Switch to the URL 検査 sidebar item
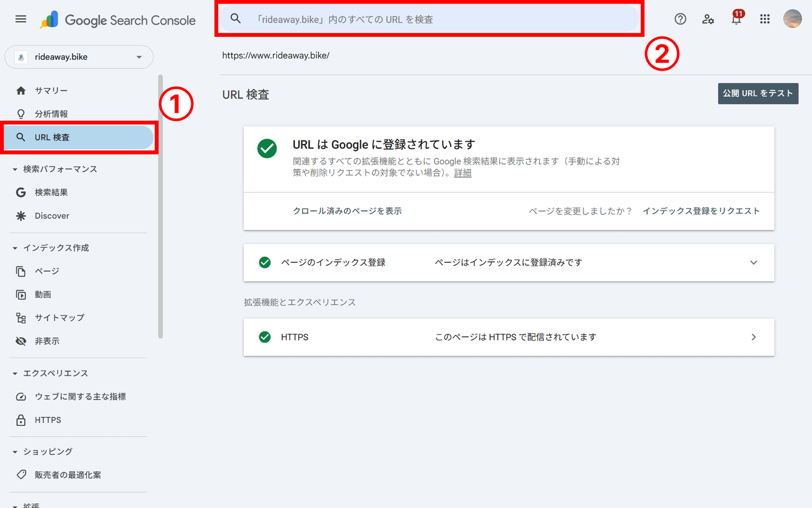812x508 pixels. pyautogui.click(x=52, y=137)
